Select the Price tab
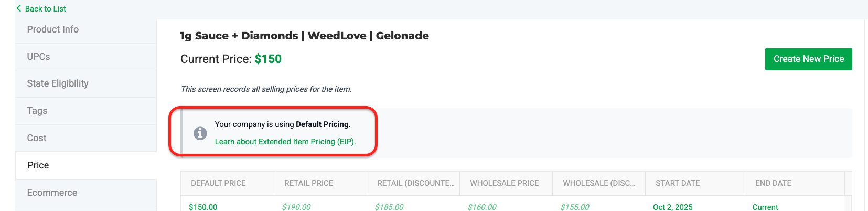The height and width of the screenshot is (211, 868). [x=38, y=165]
